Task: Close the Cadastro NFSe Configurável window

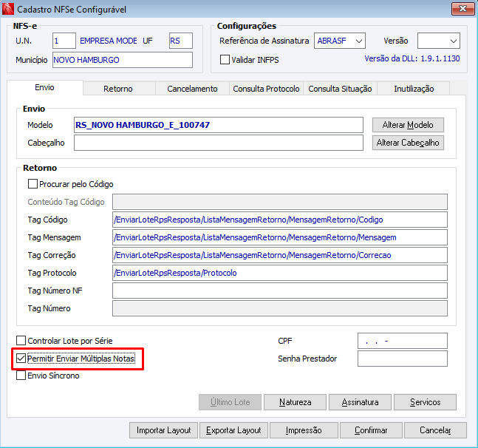Action: tap(462, 9)
